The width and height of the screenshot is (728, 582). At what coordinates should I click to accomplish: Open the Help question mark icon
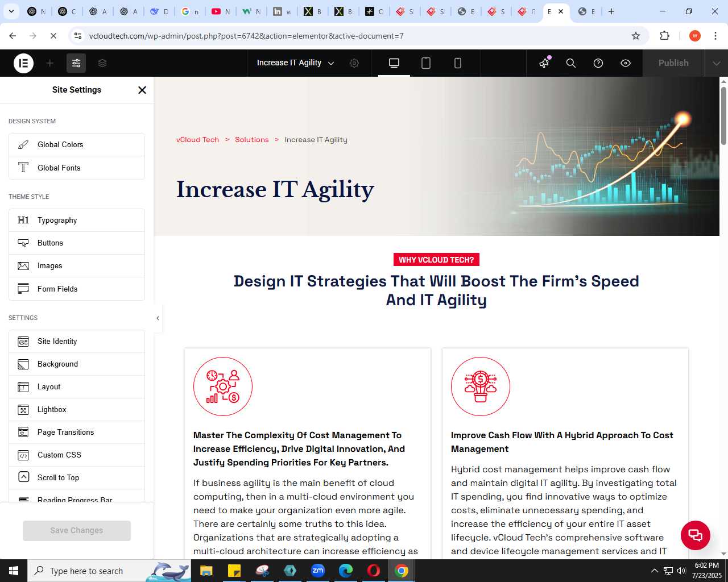point(598,63)
